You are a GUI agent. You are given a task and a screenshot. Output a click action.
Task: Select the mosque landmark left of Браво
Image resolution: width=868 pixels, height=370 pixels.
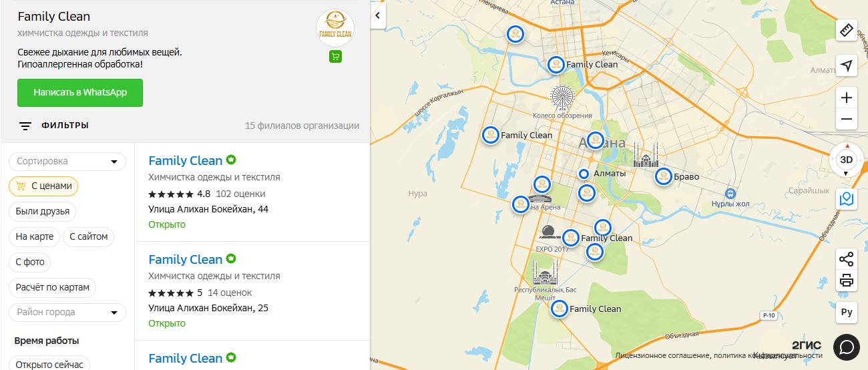pos(646,156)
